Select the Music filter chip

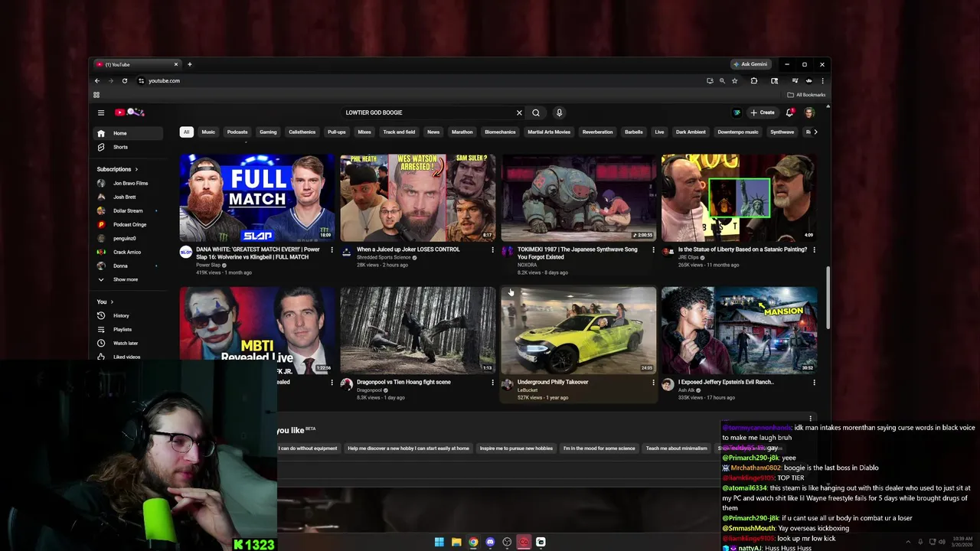(208, 132)
